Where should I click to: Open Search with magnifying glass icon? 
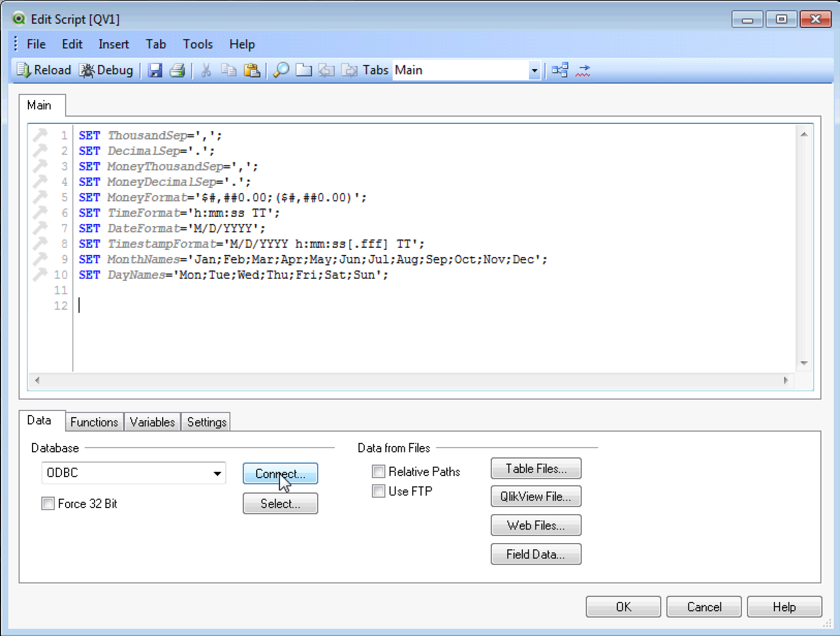281,70
